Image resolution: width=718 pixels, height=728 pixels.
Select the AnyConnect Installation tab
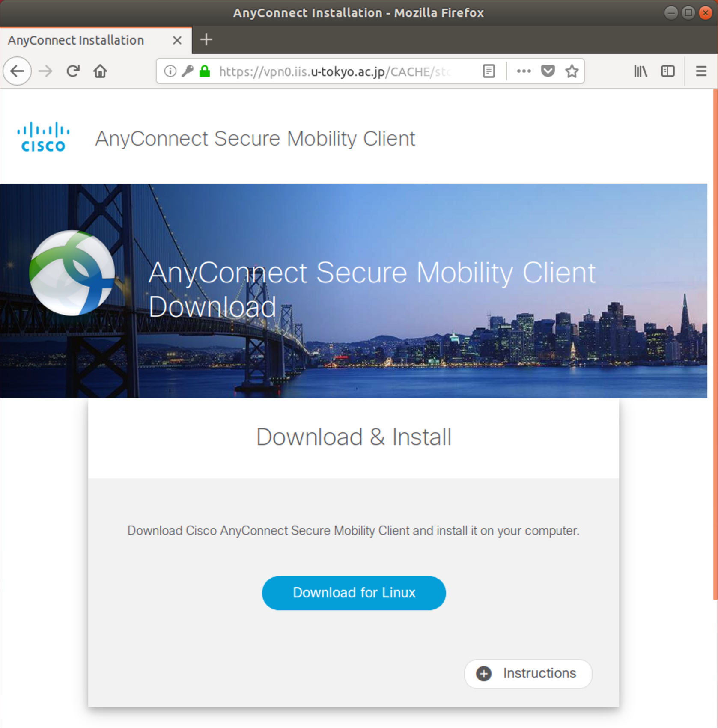tap(96, 40)
